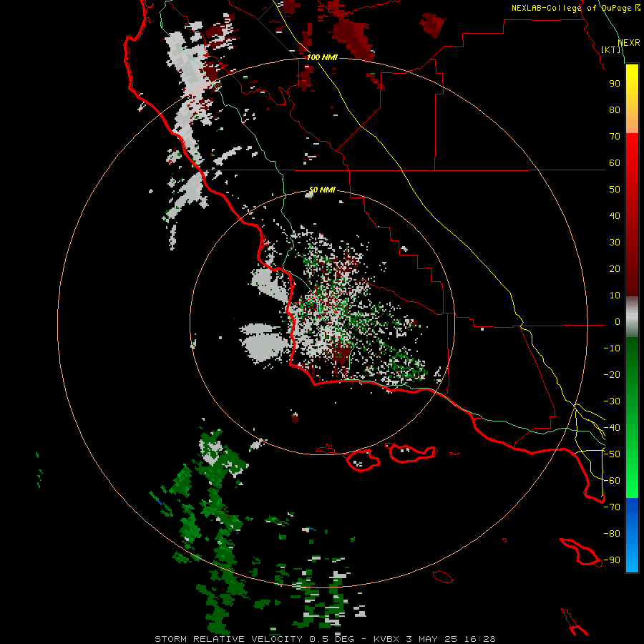Image resolution: width=644 pixels, height=644 pixels.
Task: Select the -10 value on the velocity scale
Action: (x=612, y=348)
